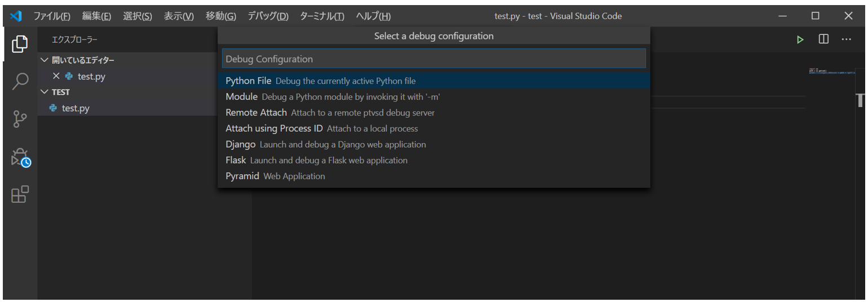Open the 移動(G) menu
The image size is (868, 302).
tap(220, 16)
